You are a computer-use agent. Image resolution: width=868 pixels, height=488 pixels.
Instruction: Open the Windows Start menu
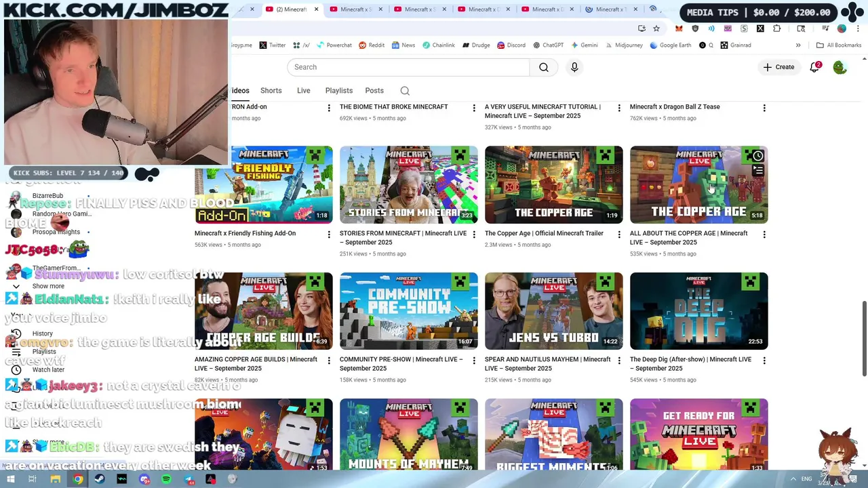point(11,479)
